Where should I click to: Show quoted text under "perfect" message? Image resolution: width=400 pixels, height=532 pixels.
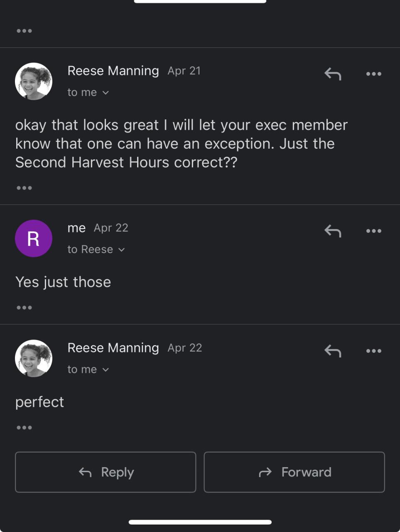click(x=24, y=427)
